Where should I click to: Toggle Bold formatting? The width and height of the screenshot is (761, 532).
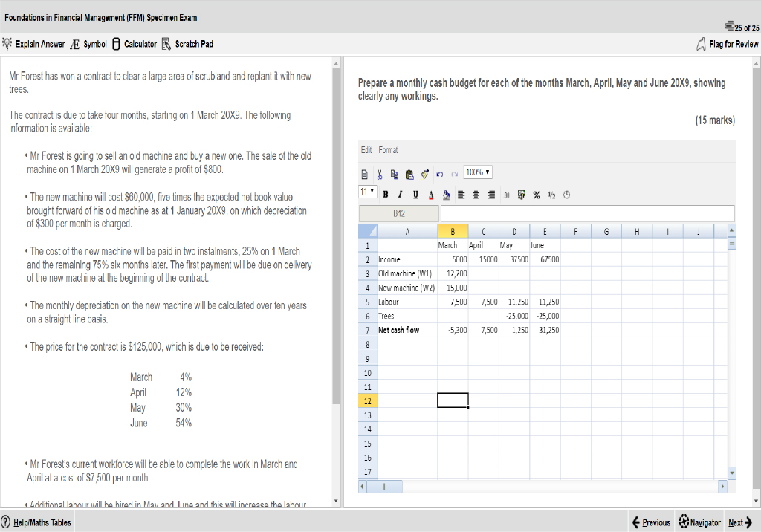click(x=387, y=195)
